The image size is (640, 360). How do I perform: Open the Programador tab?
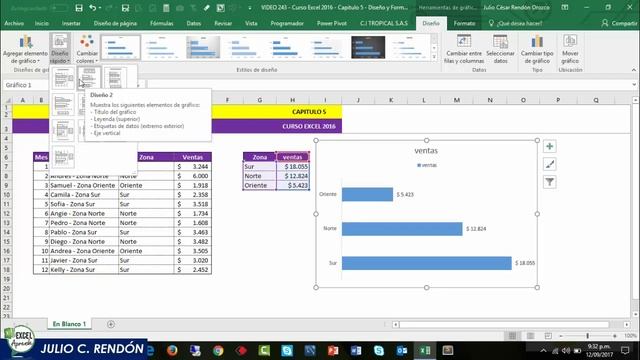click(287, 23)
